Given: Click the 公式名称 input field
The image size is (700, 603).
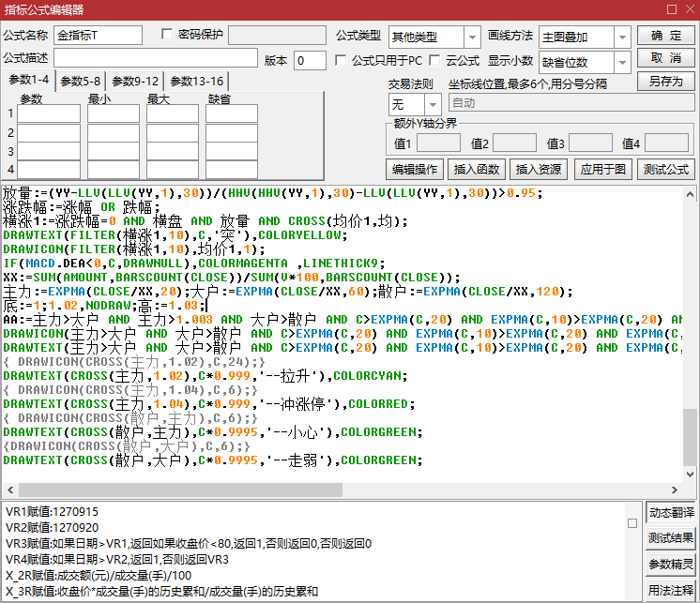Looking at the screenshot, I should tap(98, 36).
